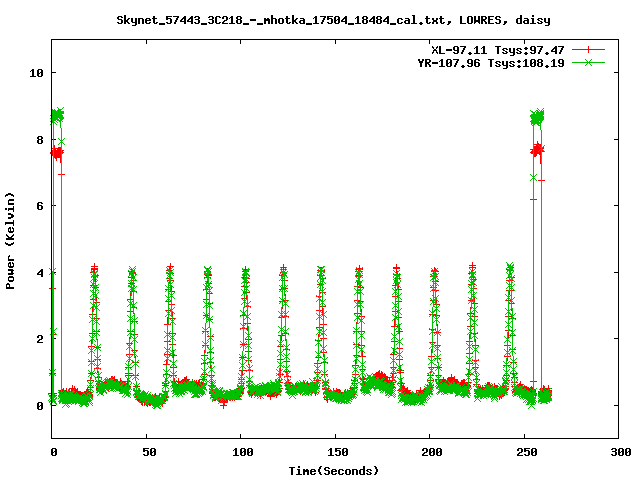640x480 pixels.
Task: Click the red calibration plateau near time 0
Action: 57,153
